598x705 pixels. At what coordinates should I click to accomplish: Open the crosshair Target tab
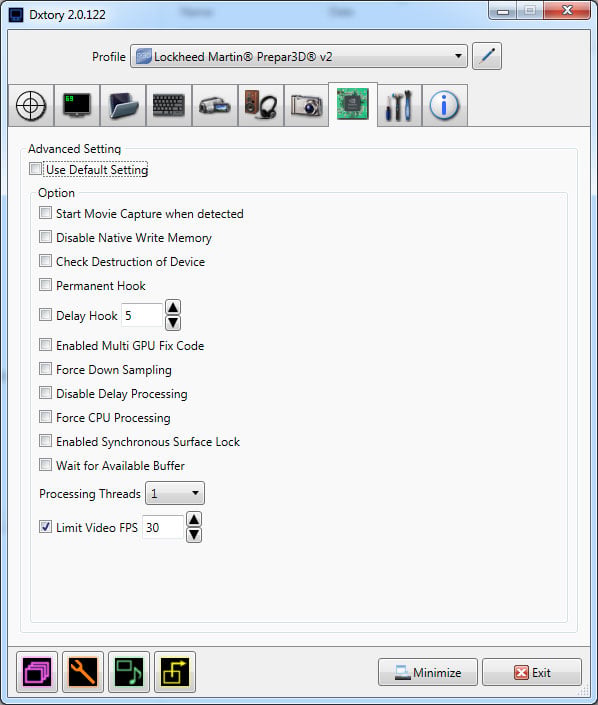click(x=31, y=105)
